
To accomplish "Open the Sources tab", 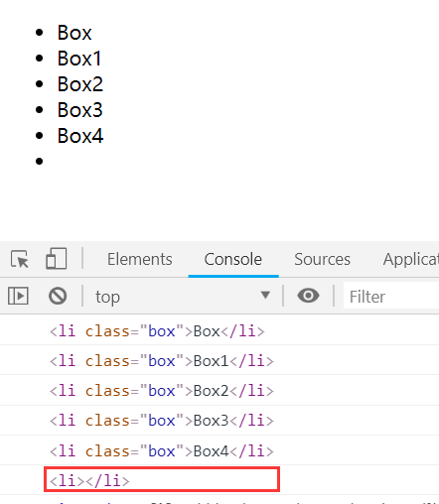I will point(322,259).
